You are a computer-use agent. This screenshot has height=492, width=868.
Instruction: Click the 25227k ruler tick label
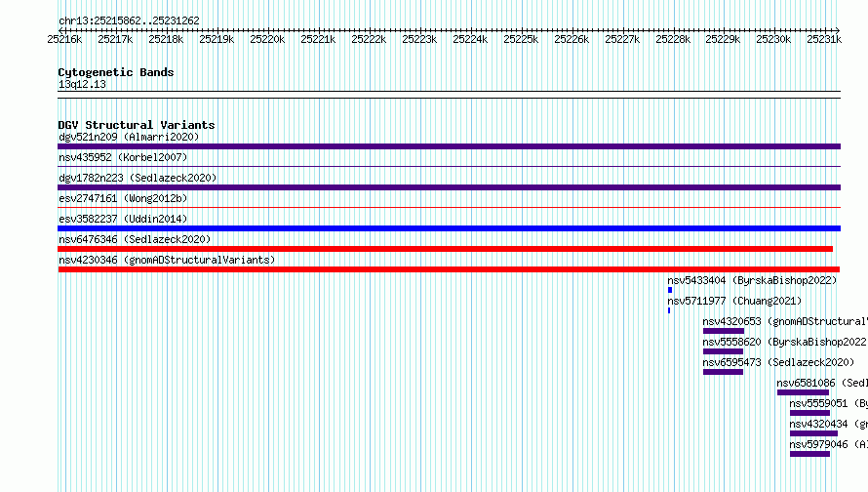pos(623,40)
